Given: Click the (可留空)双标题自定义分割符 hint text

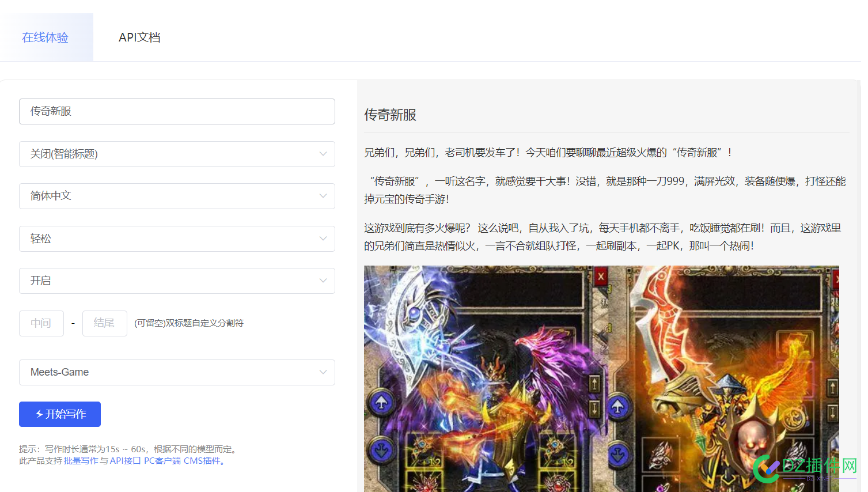Looking at the screenshot, I should click(x=189, y=323).
